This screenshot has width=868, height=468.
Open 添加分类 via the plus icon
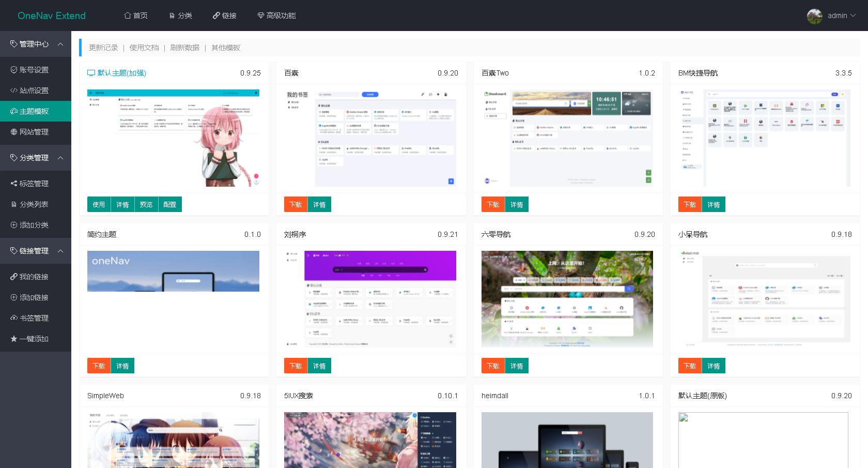(x=14, y=224)
